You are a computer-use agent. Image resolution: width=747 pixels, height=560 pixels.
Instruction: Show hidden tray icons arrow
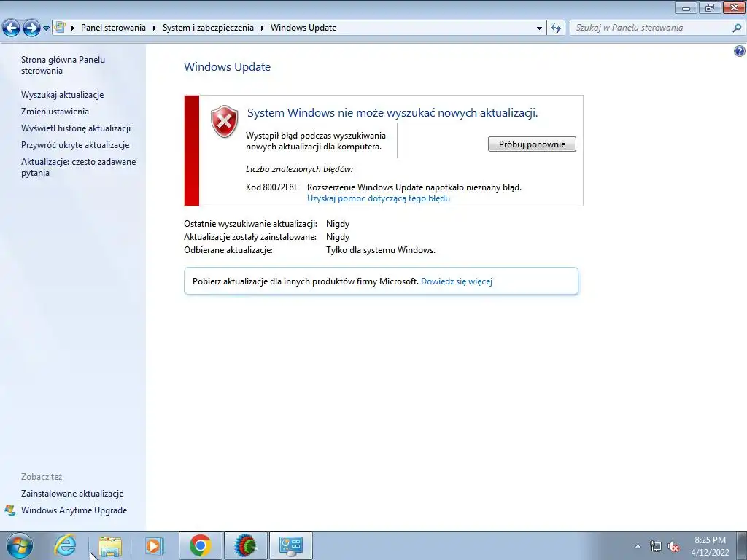(638, 546)
